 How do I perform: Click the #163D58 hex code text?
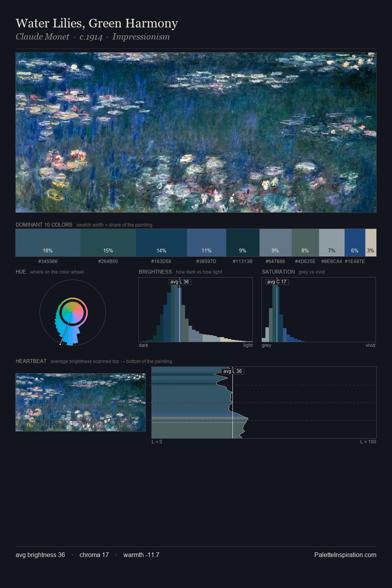point(161,261)
